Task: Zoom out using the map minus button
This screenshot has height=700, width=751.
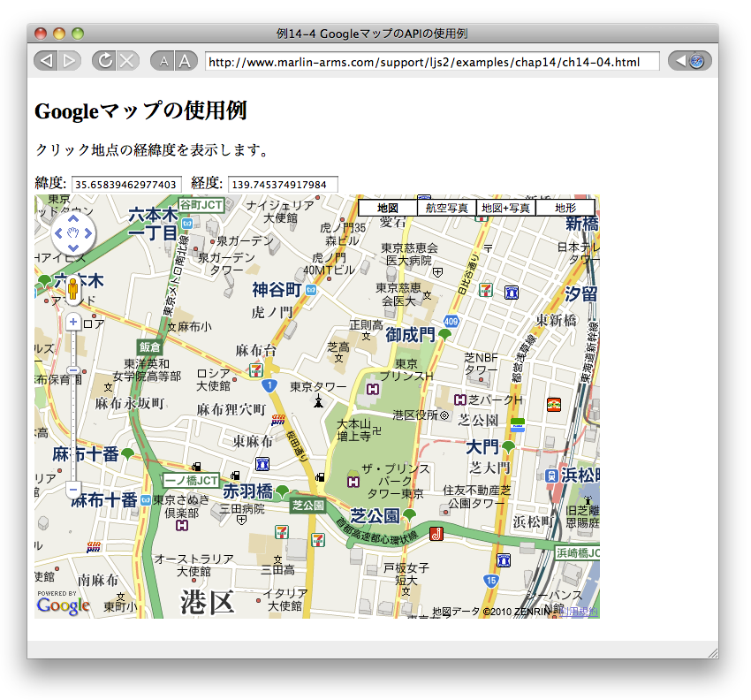Action: click(x=73, y=489)
